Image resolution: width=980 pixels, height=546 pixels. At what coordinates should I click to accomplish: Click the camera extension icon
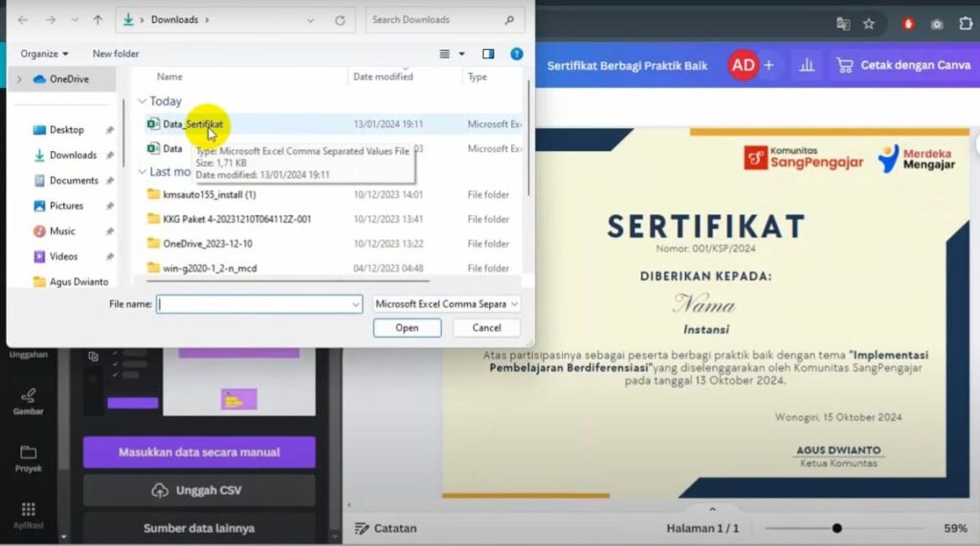click(936, 24)
